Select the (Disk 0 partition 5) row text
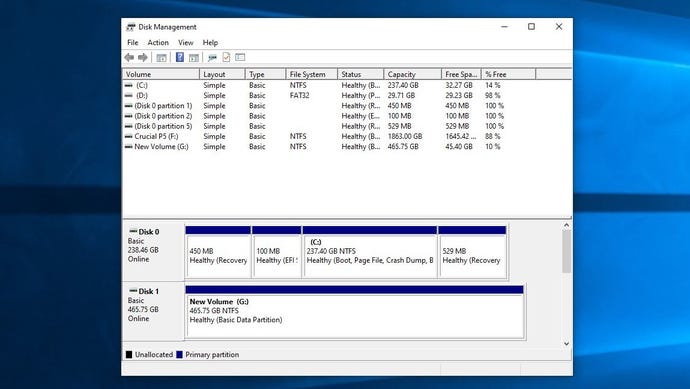 [x=163, y=126]
